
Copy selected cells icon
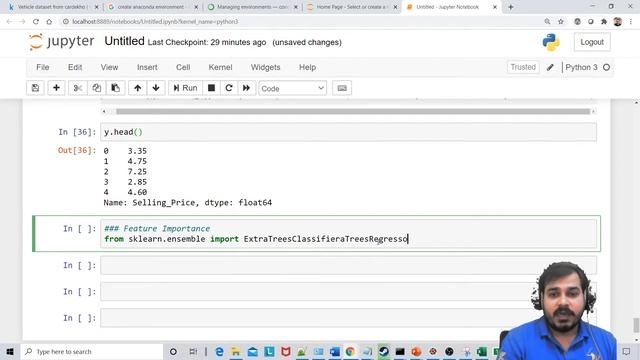pos(97,88)
